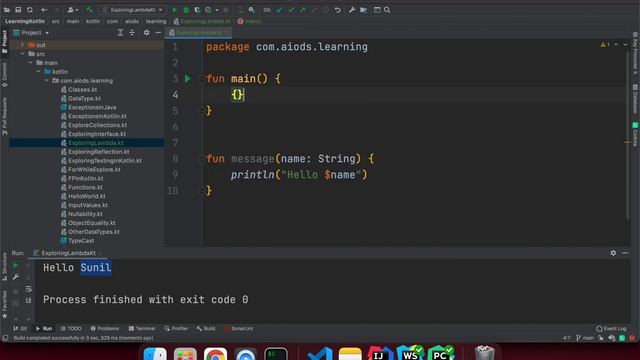The height and width of the screenshot is (360, 640).
Task: Click the wrench icon in Run panel
Action: click(x=16, y=277)
